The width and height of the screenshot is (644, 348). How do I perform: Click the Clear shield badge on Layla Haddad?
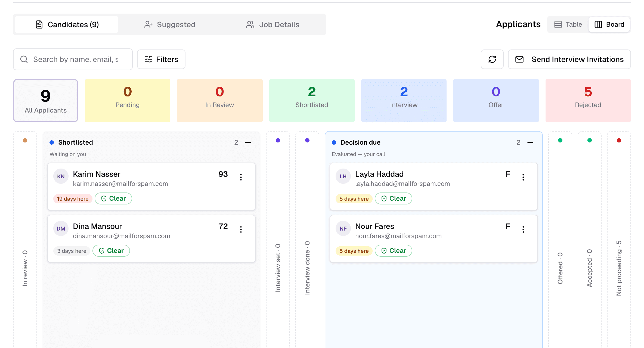tap(394, 198)
